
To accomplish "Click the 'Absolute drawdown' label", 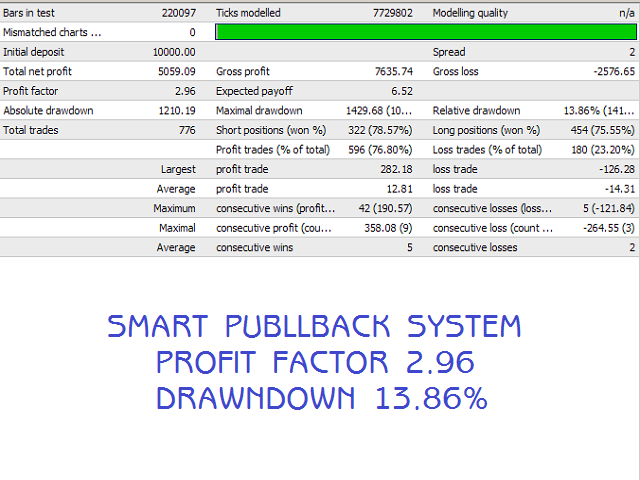I will tap(49, 111).
